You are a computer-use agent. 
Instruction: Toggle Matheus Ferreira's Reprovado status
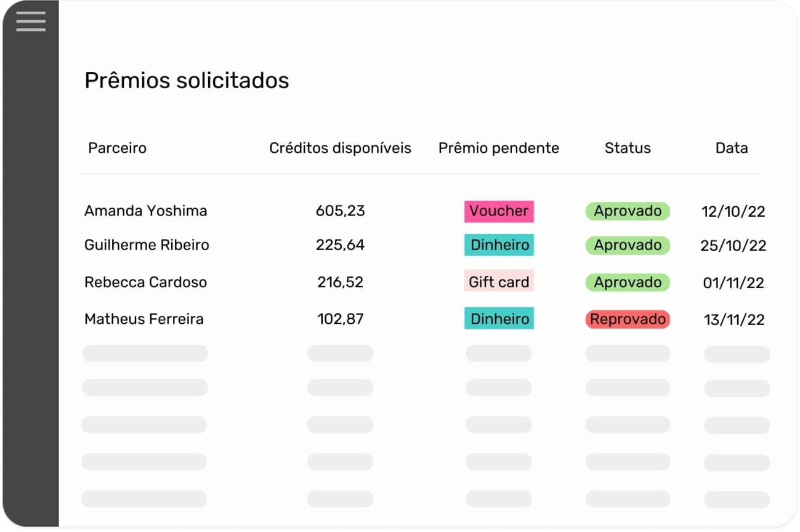[x=627, y=319]
